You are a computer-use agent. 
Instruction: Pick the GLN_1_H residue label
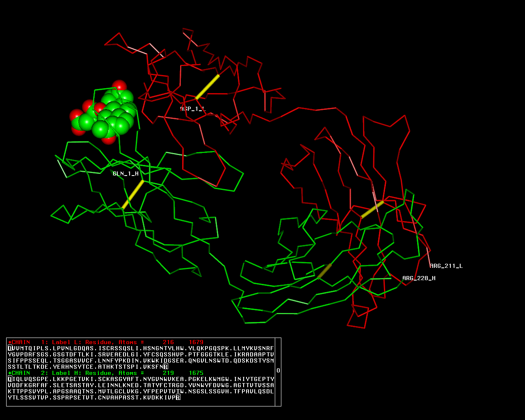[x=126, y=173]
